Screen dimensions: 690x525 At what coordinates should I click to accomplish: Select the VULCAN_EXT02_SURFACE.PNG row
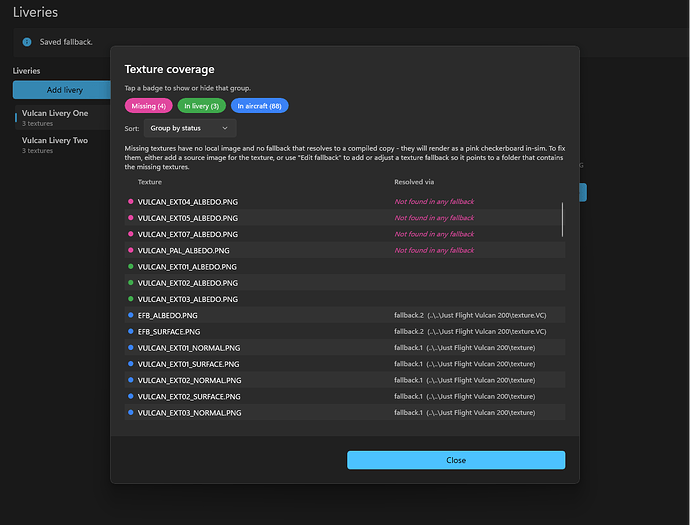[x=345, y=397]
